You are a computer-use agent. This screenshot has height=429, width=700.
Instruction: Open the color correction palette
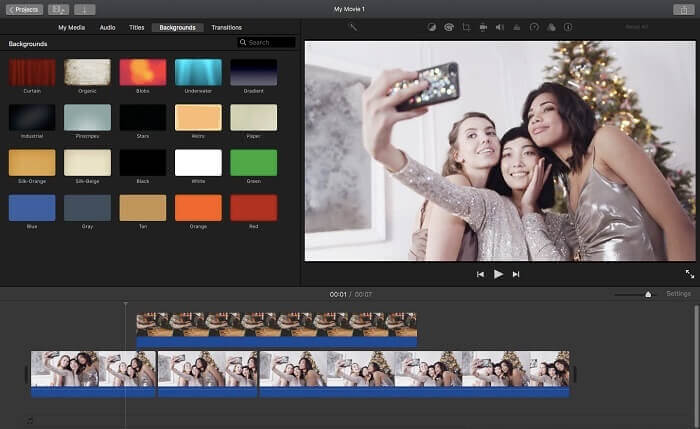tap(448, 27)
